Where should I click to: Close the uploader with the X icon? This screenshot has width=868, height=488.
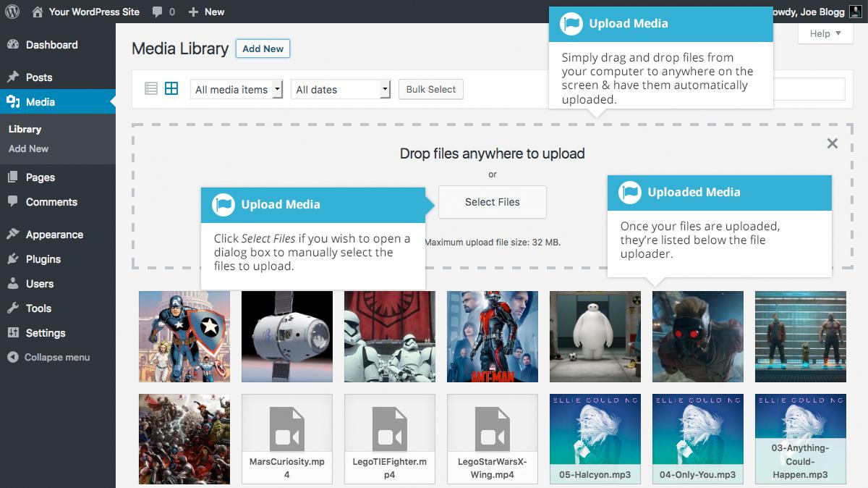point(833,143)
